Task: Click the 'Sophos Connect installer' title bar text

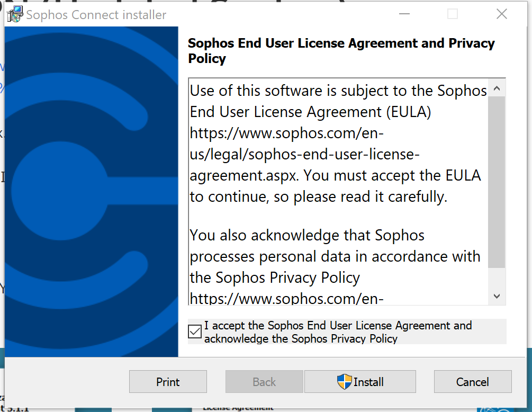Action: tap(96, 15)
